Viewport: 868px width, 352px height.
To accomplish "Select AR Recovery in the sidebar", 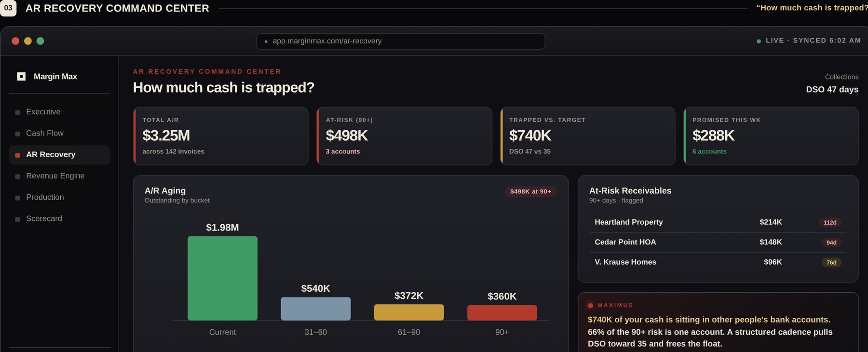I will [x=59, y=155].
